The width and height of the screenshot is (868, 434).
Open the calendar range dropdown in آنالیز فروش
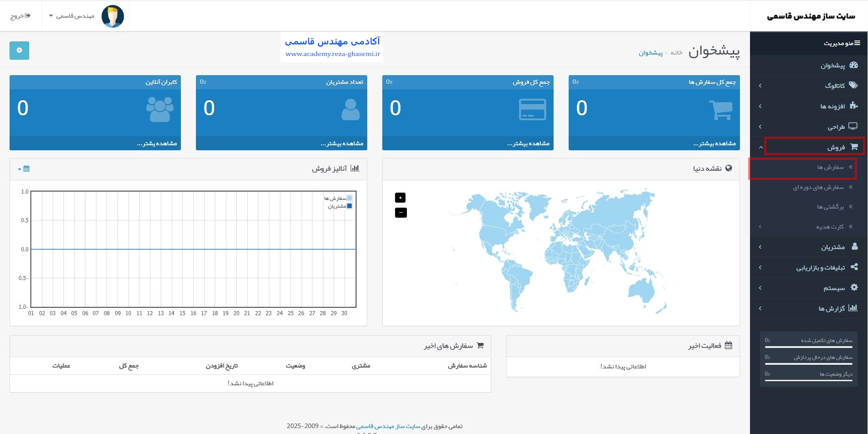(x=24, y=169)
